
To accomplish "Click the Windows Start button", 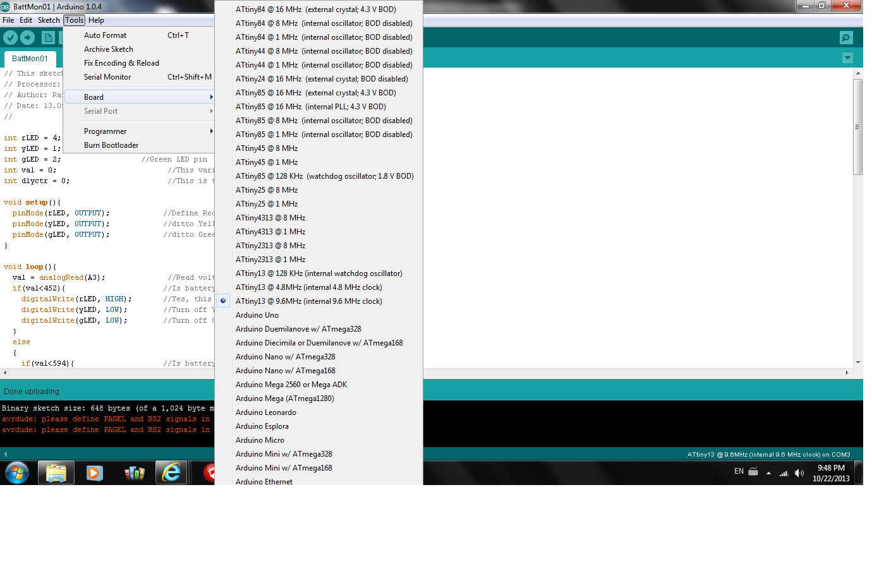I will tap(16, 472).
